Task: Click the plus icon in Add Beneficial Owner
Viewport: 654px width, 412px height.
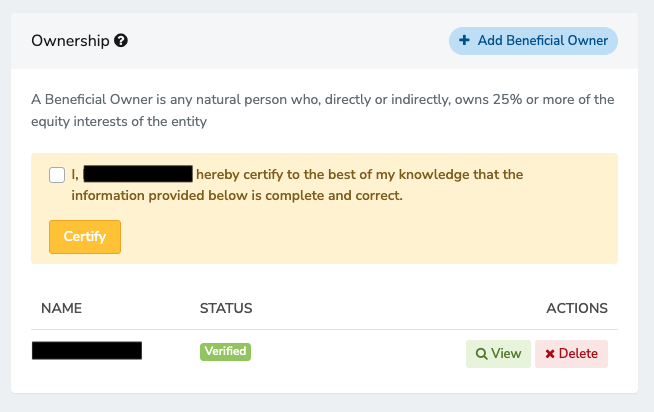Action: click(x=464, y=40)
